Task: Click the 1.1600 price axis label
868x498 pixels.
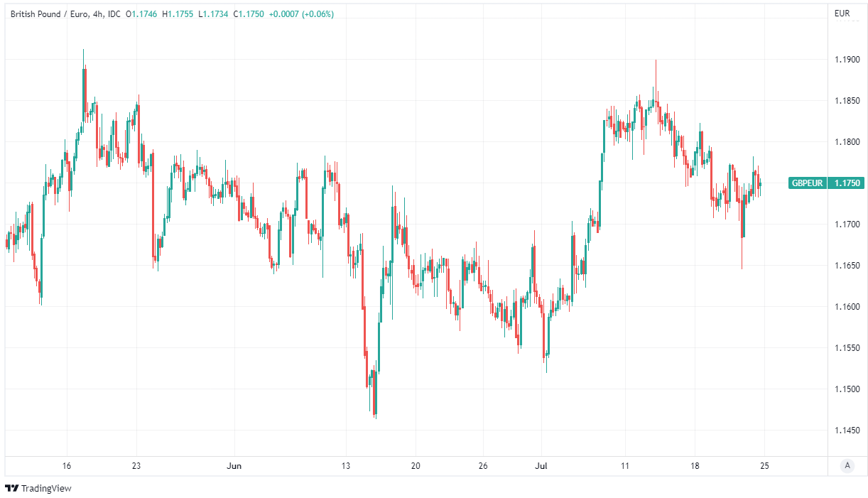Action: [845, 307]
